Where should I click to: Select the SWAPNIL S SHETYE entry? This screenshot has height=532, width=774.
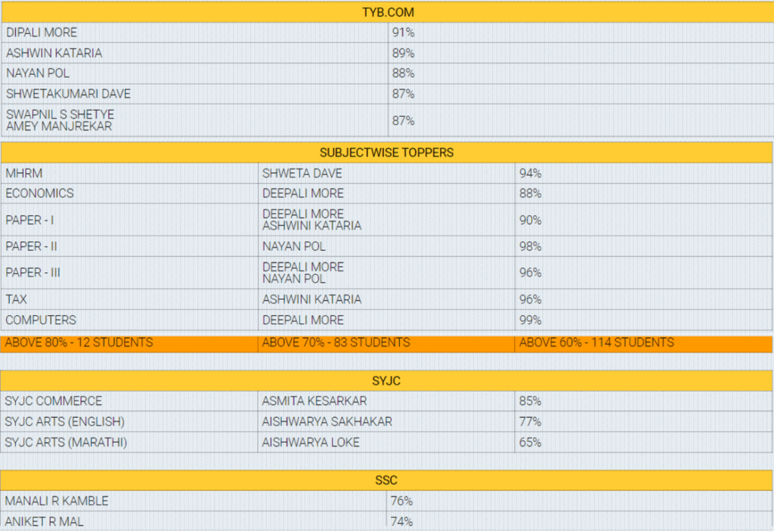click(60, 115)
